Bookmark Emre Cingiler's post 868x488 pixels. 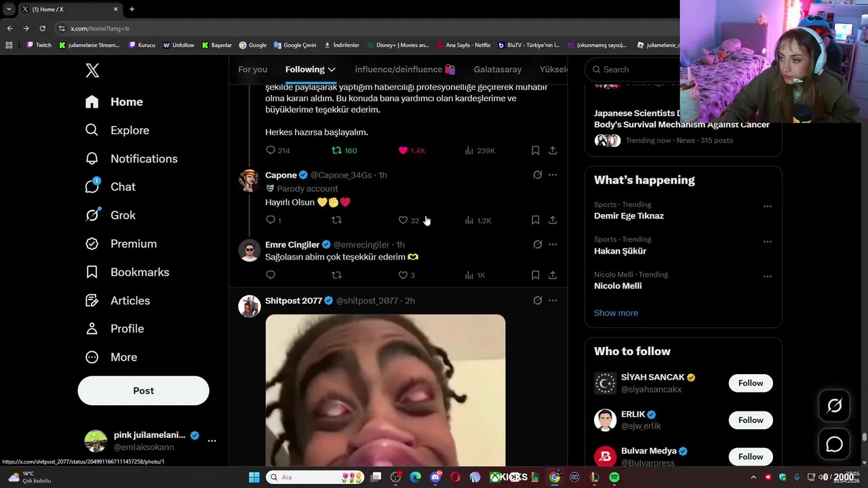(535, 275)
